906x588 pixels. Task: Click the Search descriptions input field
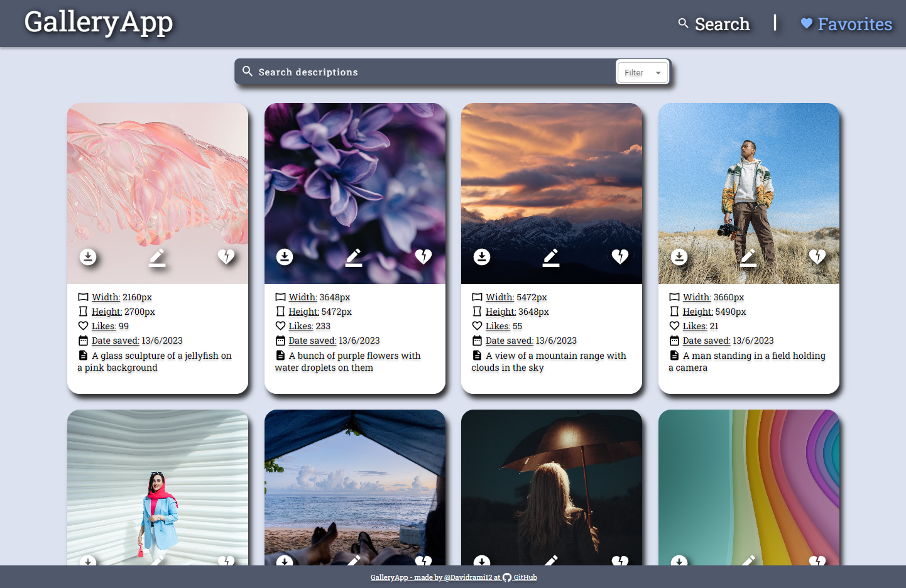click(434, 72)
